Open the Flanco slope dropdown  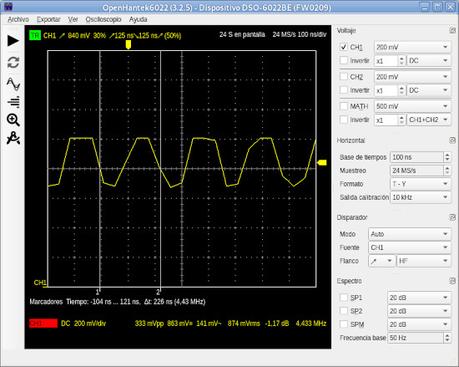381,261
